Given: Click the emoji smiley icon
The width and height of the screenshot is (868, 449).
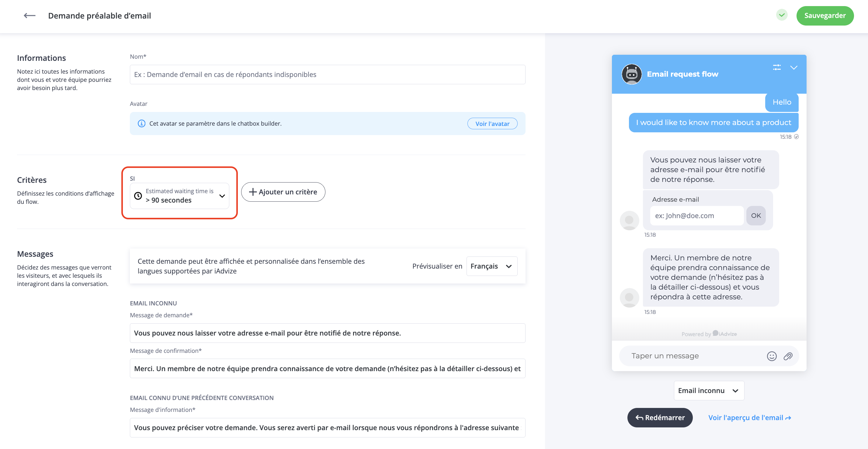Looking at the screenshot, I should (x=772, y=356).
